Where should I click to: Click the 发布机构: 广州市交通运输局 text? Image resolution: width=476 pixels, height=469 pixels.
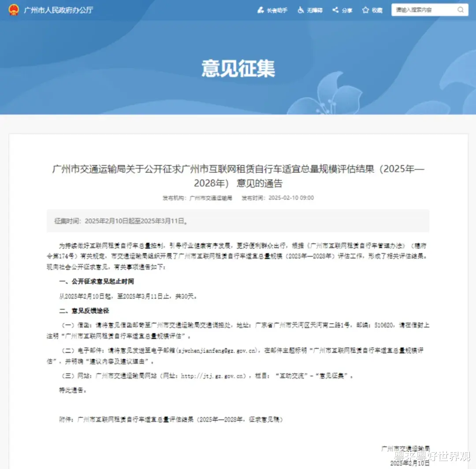(197, 198)
